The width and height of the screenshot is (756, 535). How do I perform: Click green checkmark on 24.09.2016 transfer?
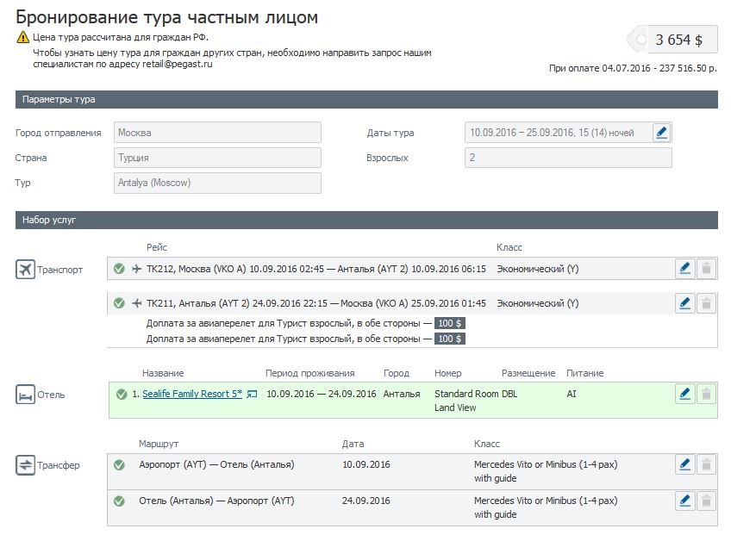[x=119, y=501]
